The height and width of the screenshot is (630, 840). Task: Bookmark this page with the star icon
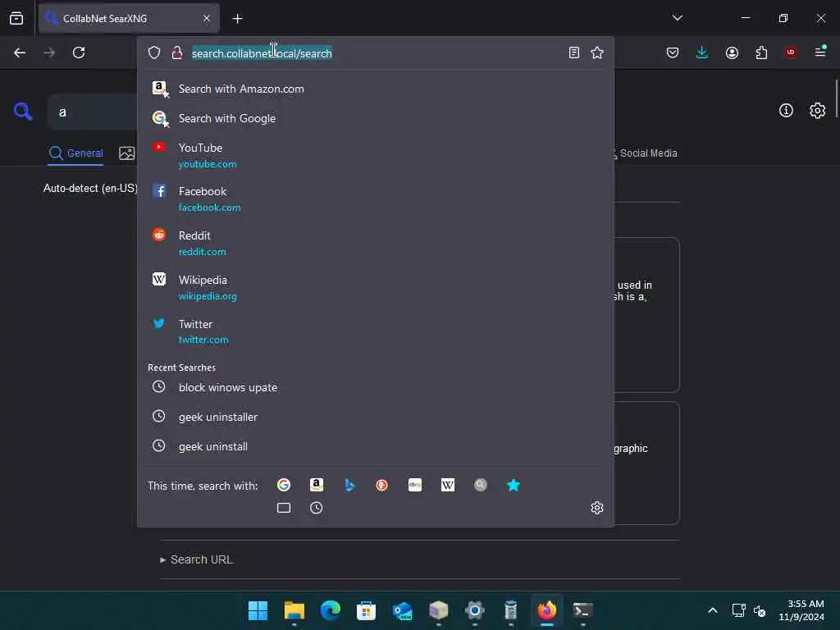click(x=597, y=52)
